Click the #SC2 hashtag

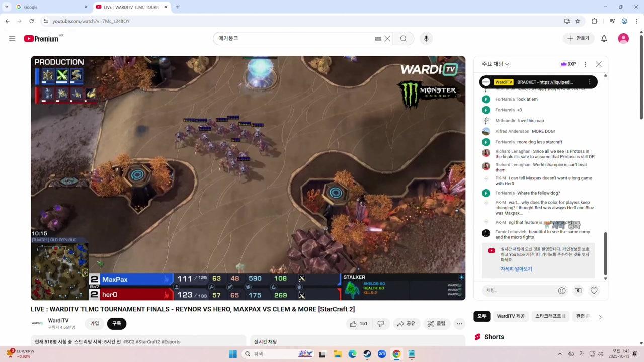coord(129,342)
